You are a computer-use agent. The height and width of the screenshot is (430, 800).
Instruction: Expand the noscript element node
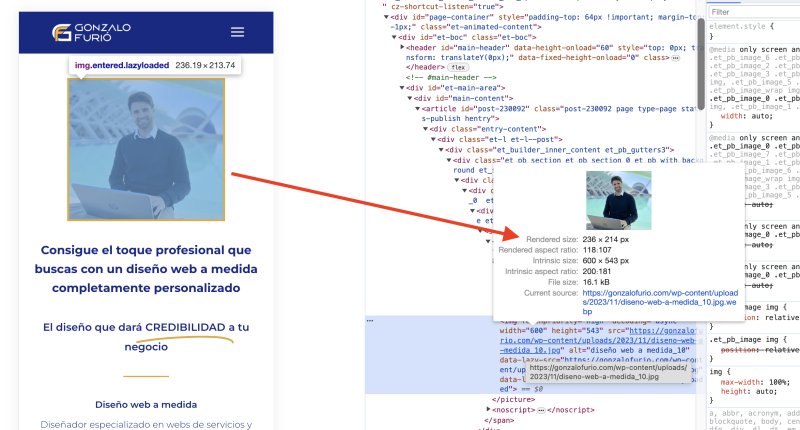click(489, 409)
